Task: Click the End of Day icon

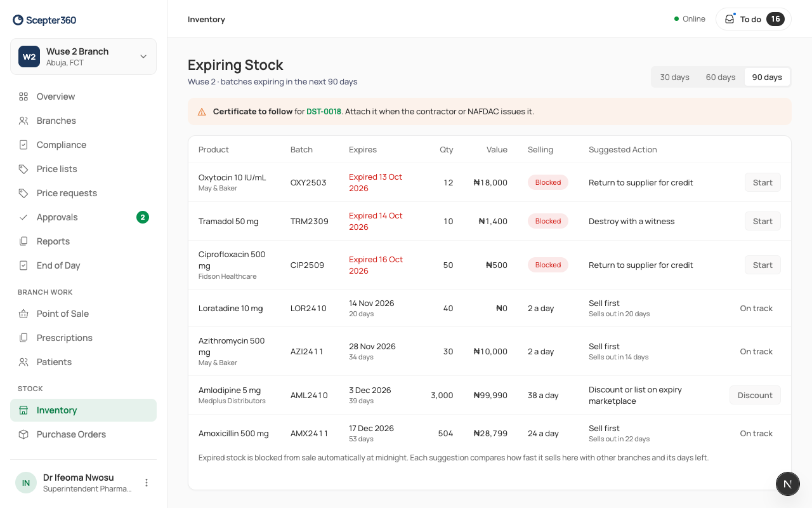Action: point(23,265)
